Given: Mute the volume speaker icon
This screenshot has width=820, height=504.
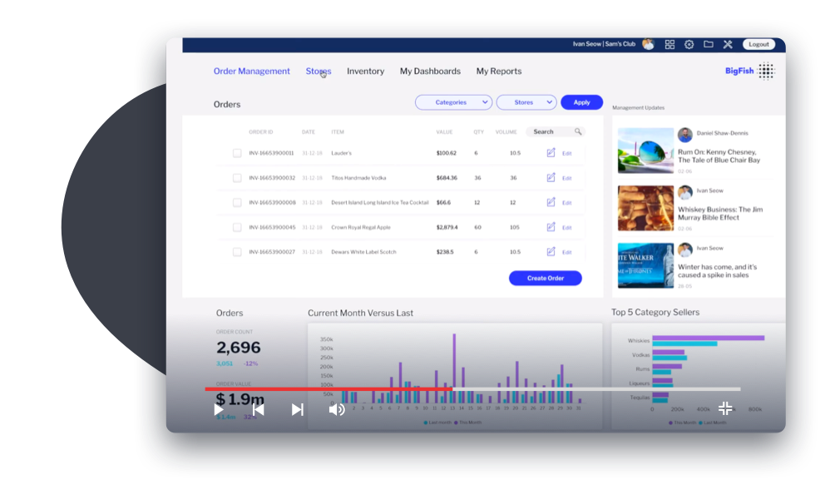Looking at the screenshot, I should click(x=337, y=409).
